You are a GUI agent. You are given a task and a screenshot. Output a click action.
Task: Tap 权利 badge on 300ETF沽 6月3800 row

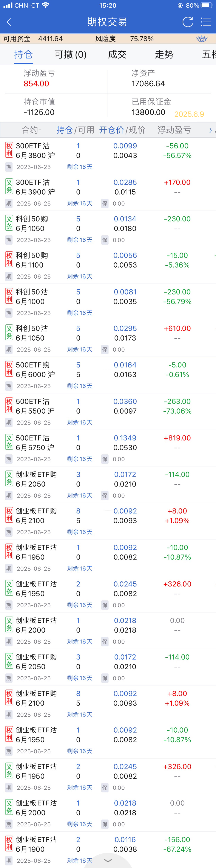pyautogui.click(x=9, y=150)
